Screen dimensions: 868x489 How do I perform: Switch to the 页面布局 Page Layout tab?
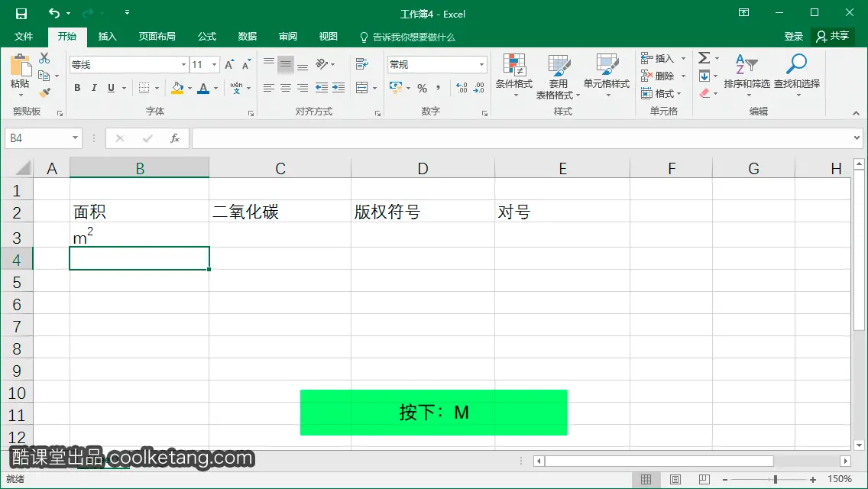[157, 37]
